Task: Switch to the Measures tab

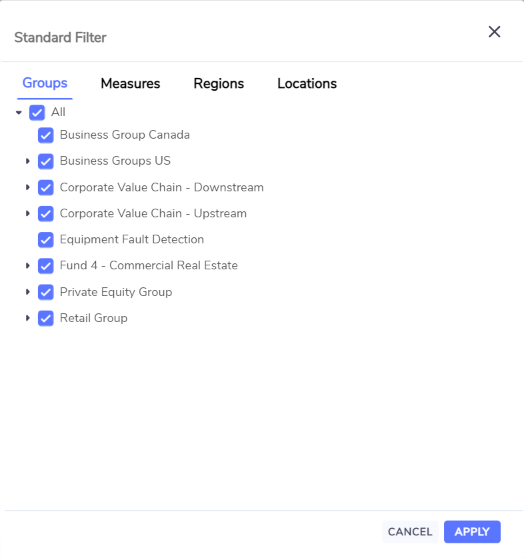Action: click(130, 84)
